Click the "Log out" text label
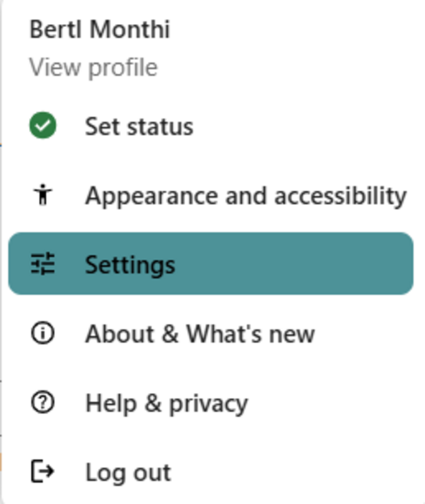 coord(128,472)
